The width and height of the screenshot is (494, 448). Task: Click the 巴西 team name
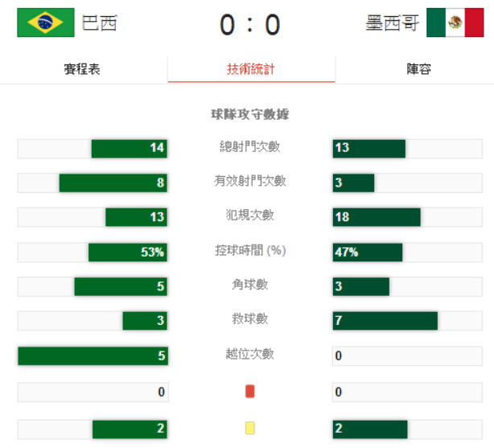click(100, 23)
